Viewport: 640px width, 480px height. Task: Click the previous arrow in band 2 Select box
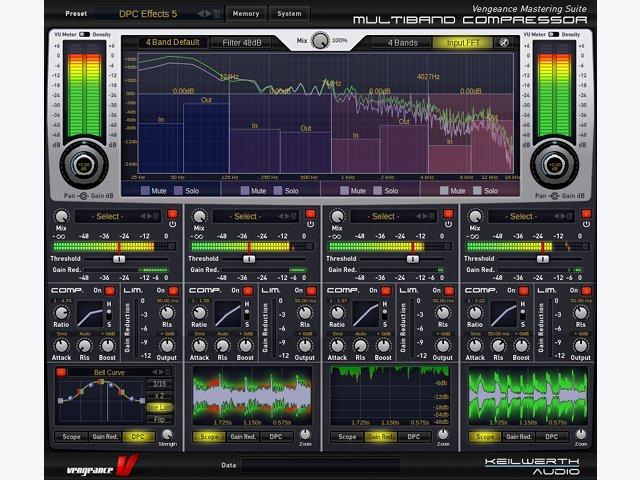coord(281,216)
